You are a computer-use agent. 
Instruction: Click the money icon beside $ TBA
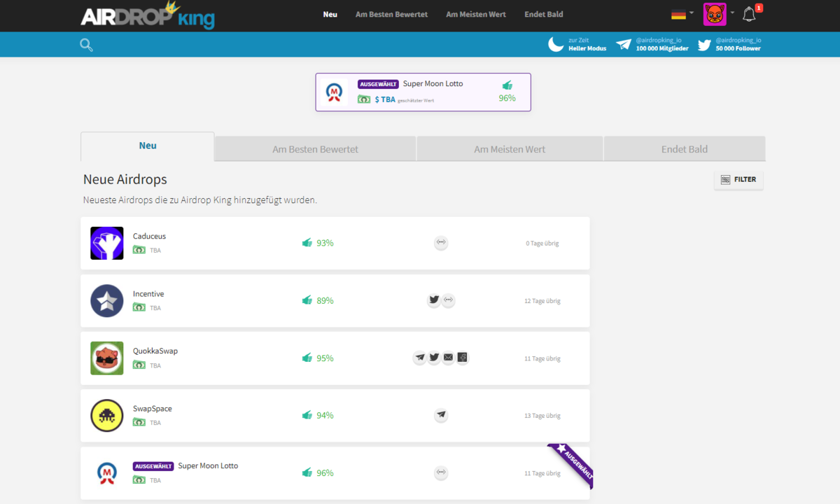(x=364, y=99)
